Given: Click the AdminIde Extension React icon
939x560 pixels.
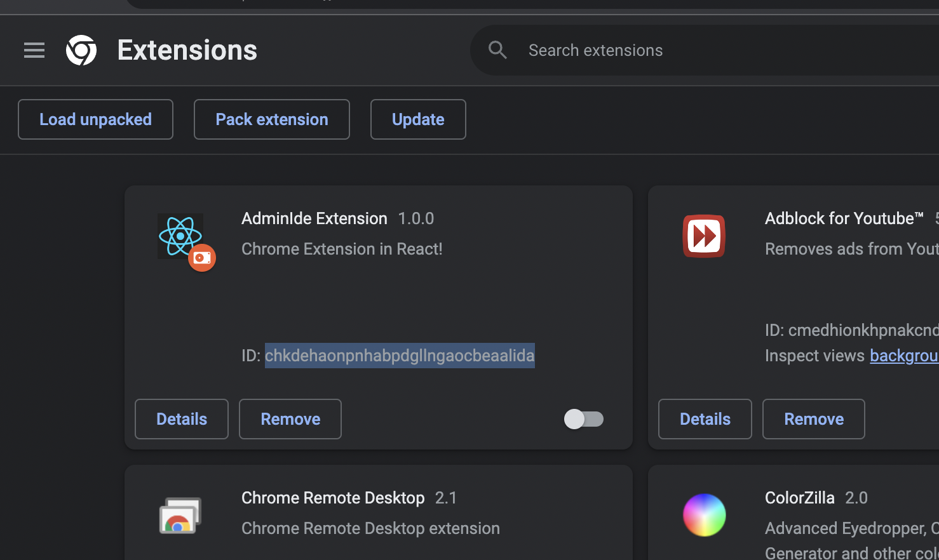Looking at the screenshot, I should 180,236.
